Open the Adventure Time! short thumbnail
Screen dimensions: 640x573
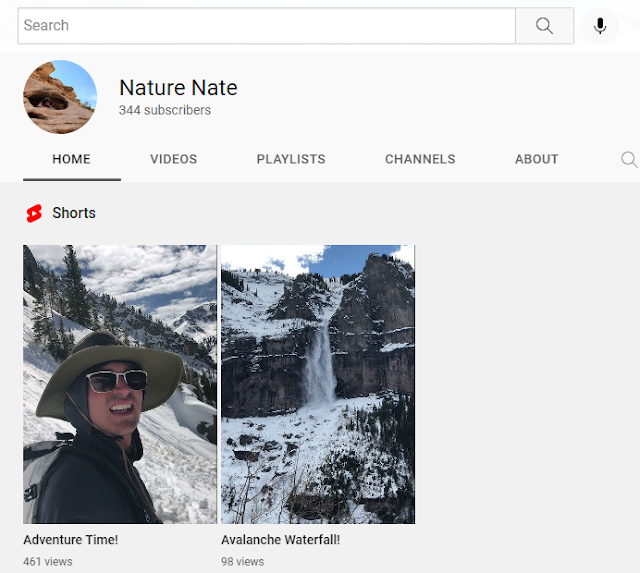pyautogui.click(x=120, y=384)
